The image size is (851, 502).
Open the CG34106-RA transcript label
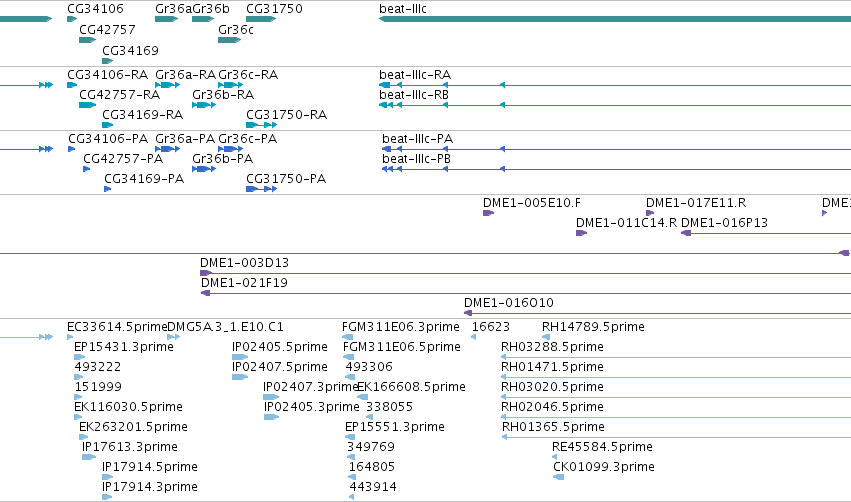(107, 74)
